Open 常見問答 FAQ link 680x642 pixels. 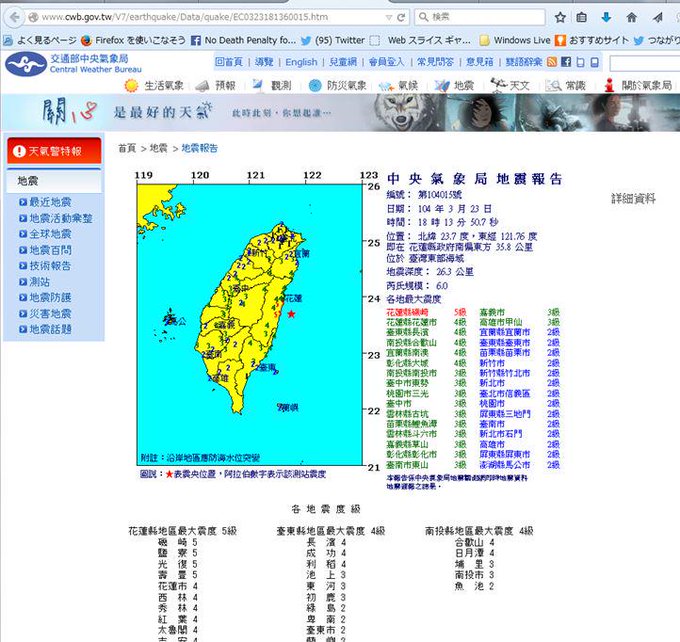click(x=435, y=62)
